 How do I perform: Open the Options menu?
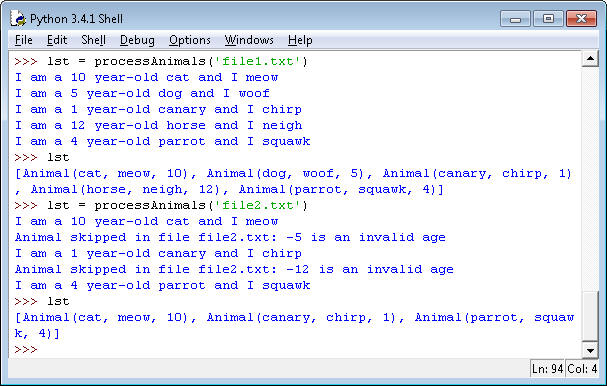tap(190, 40)
